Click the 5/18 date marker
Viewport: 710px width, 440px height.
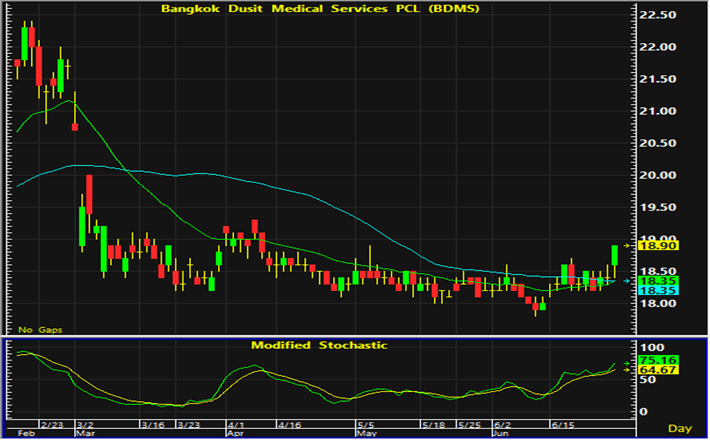pos(433,425)
